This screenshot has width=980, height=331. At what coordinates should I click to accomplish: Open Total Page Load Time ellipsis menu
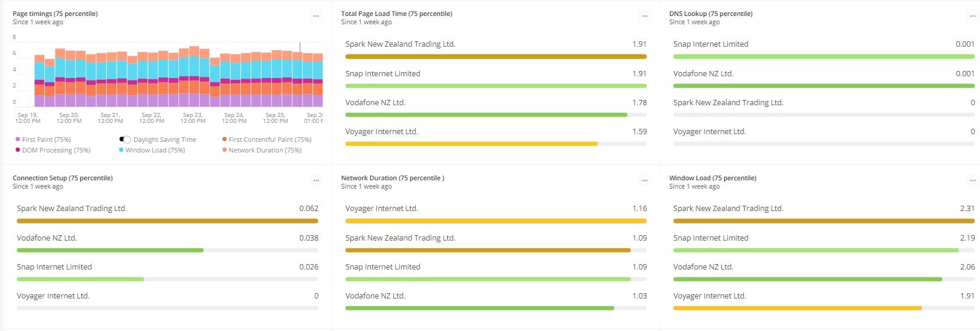[x=644, y=17]
